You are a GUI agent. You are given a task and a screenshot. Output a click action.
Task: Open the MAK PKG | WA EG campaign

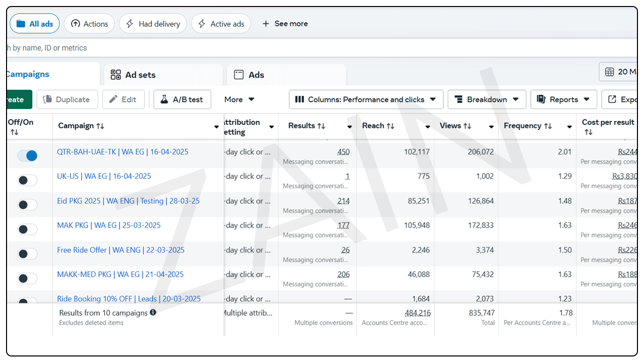click(x=109, y=225)
